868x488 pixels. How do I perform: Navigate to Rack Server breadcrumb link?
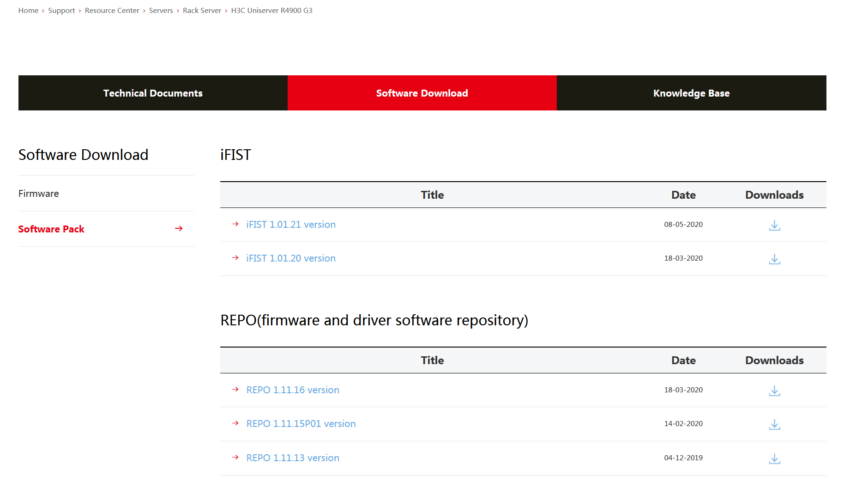(x=202, y=10)
